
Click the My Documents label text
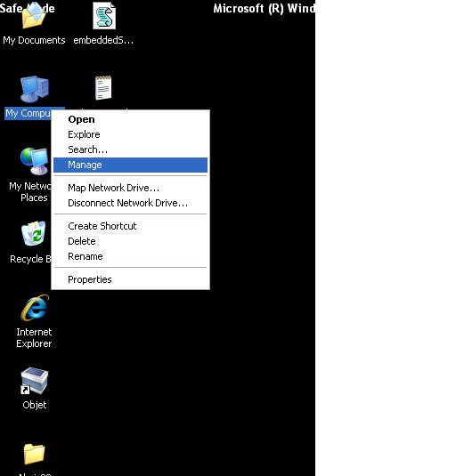pyautogui.click(x=34, y=40)
